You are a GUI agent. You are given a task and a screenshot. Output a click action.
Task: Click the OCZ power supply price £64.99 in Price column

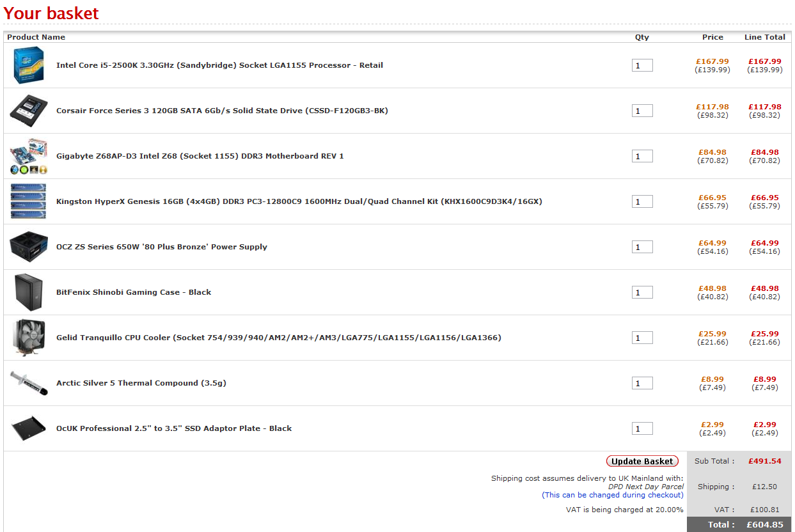point(712,243)
